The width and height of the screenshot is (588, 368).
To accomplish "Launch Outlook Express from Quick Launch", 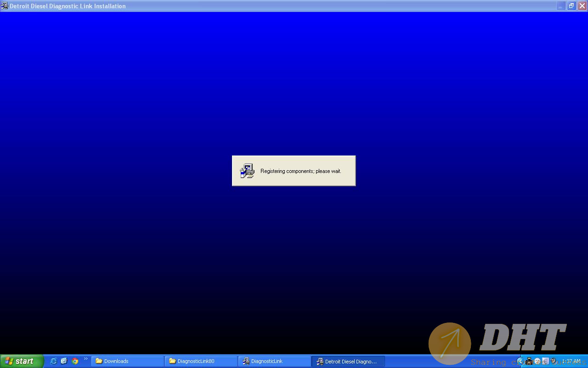I will click(x=64, y=361).
